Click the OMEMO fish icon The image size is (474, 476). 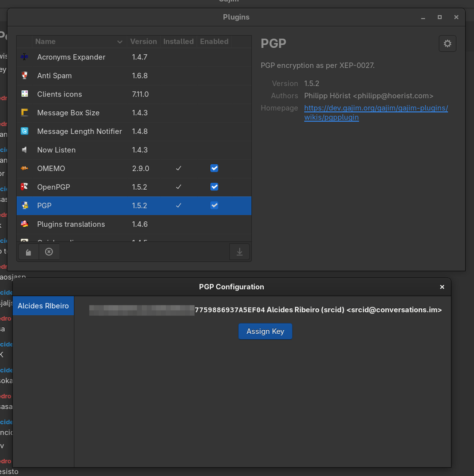24,168
